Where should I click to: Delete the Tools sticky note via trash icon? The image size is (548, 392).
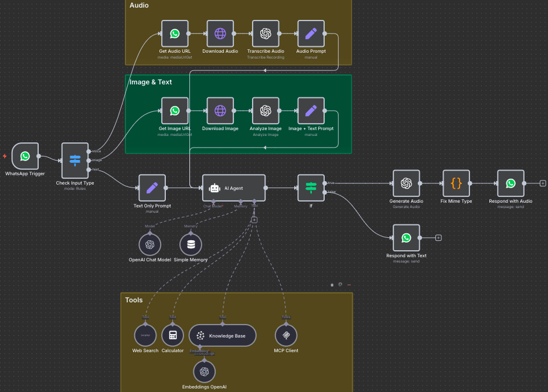click(x=332, y=285)
